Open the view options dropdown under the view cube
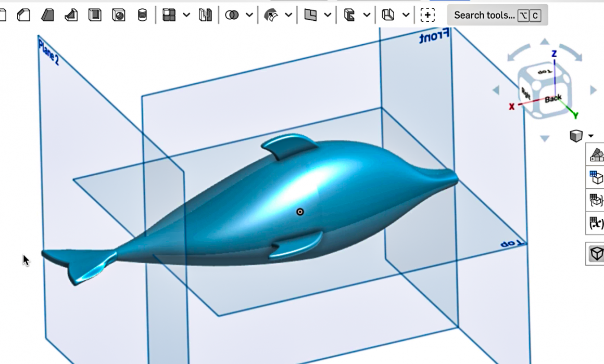This screenshot has width=604, height=364. 590,136
